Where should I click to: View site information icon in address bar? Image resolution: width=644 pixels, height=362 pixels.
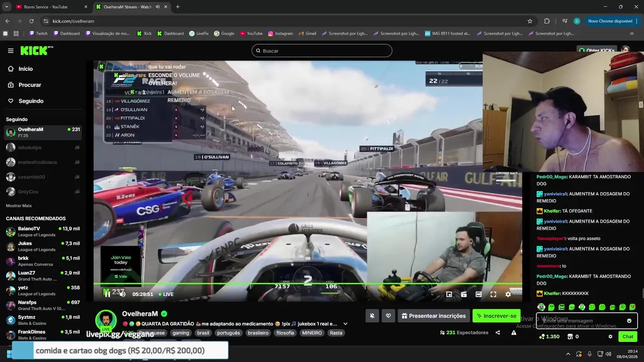click(46, 21)
